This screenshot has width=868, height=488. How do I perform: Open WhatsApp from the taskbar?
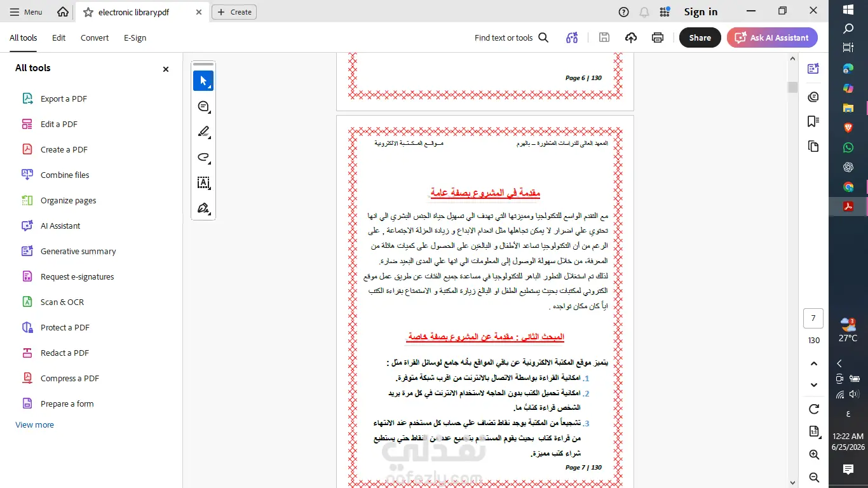coord(848,147)
